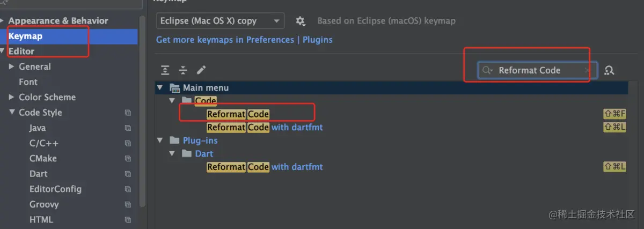This screenshot has width=644, height=229.
Task: Expand the Color Scheme settings section
Action: click(12, 97)
